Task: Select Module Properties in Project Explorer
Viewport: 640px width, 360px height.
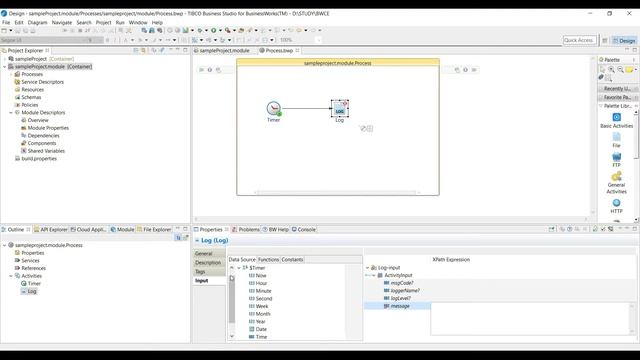Action: [x=44, y=128]
